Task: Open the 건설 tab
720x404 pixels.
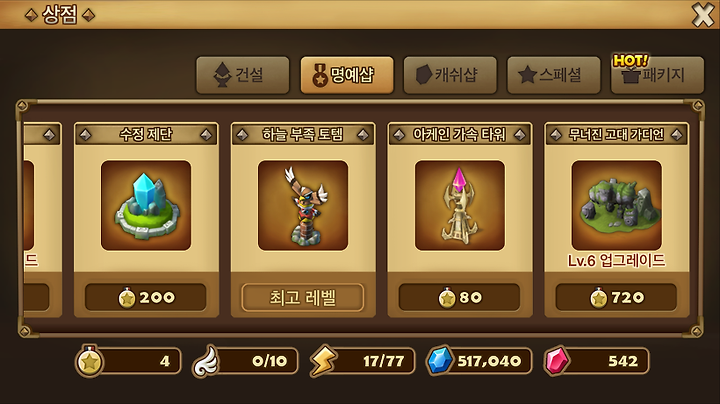Action: tap(242, 75)
